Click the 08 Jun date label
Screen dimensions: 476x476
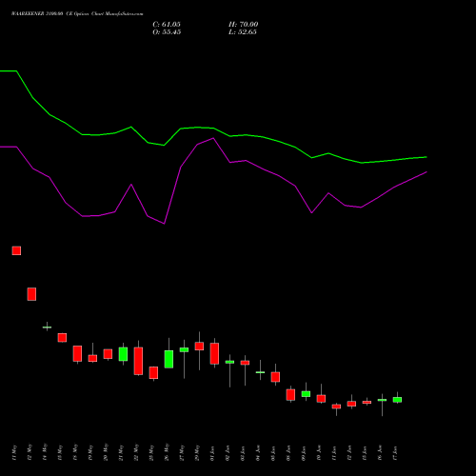click(288, 453)
